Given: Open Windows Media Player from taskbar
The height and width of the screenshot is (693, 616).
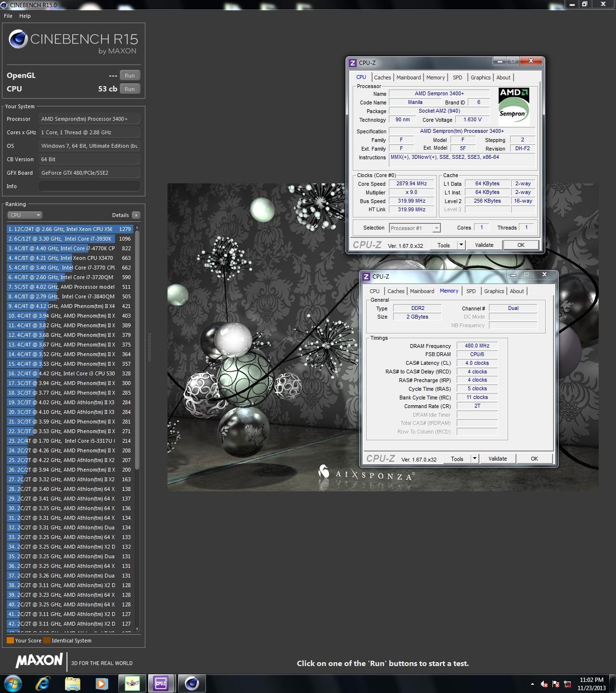Looking at the screenshot, I should [102, 683].
